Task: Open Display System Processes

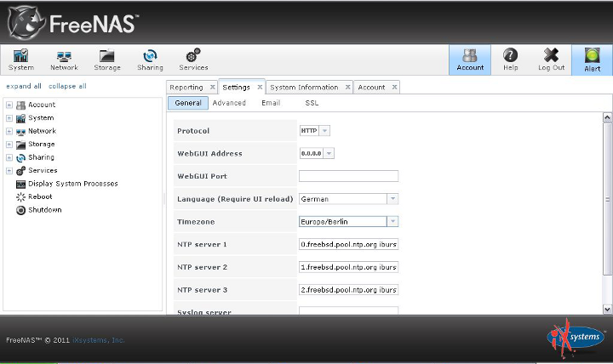Action: pos(72,184)
